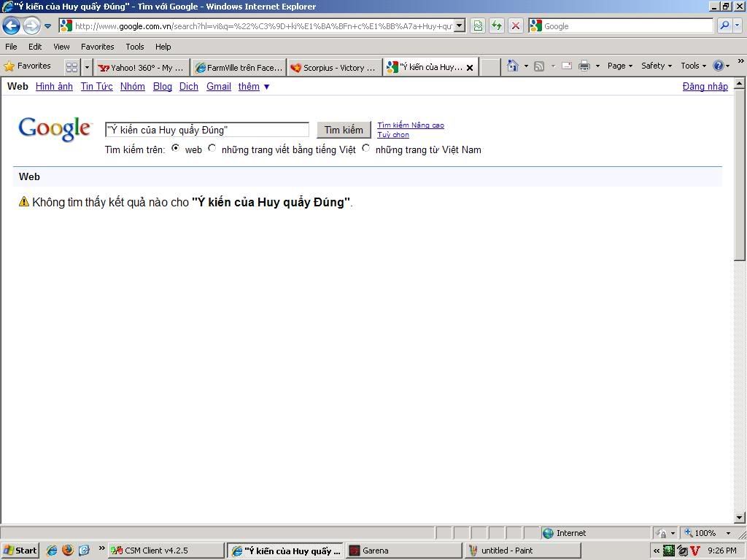
Task: Open the Favorites star button
Action: click(x=28, y=66)
